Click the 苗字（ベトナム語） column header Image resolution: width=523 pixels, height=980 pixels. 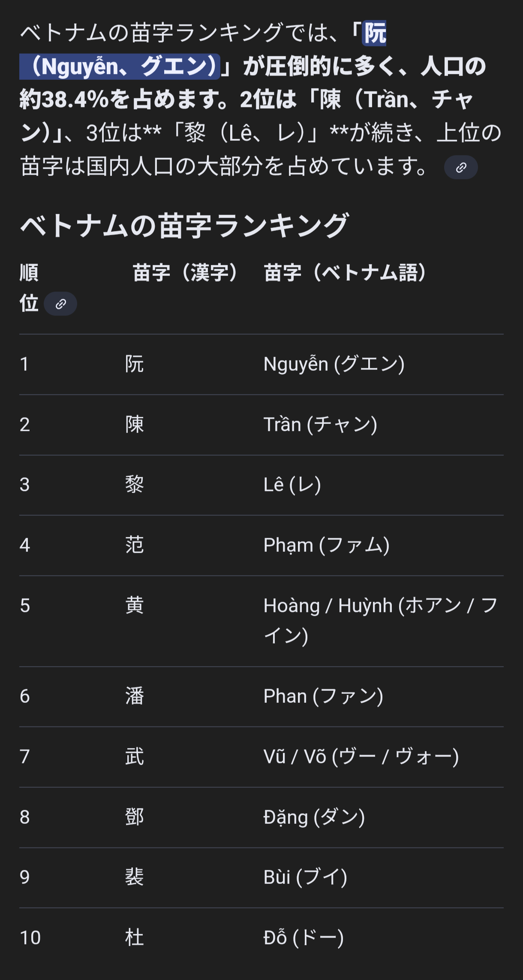click(345, 273)
